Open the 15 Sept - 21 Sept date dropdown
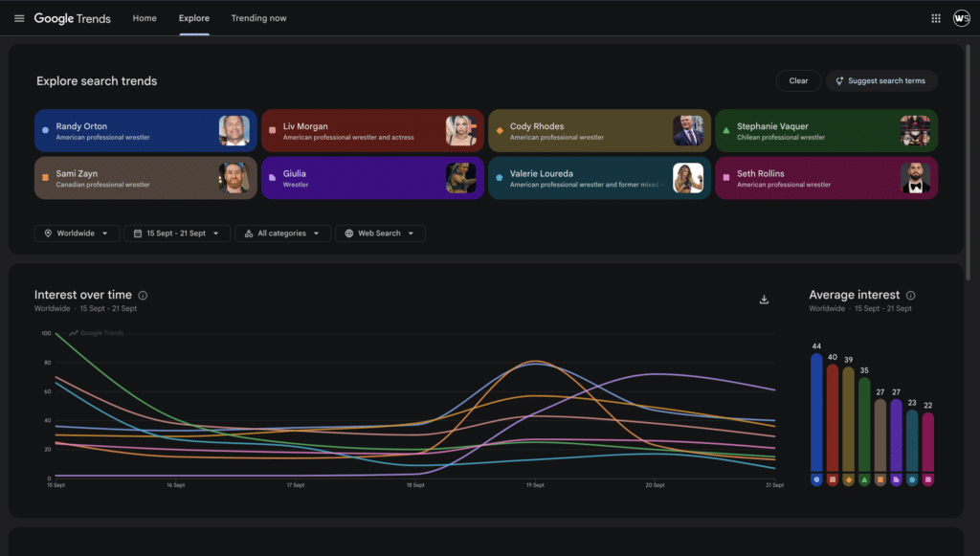This screenshot has height=556, width=980. [x=177, y=233]
